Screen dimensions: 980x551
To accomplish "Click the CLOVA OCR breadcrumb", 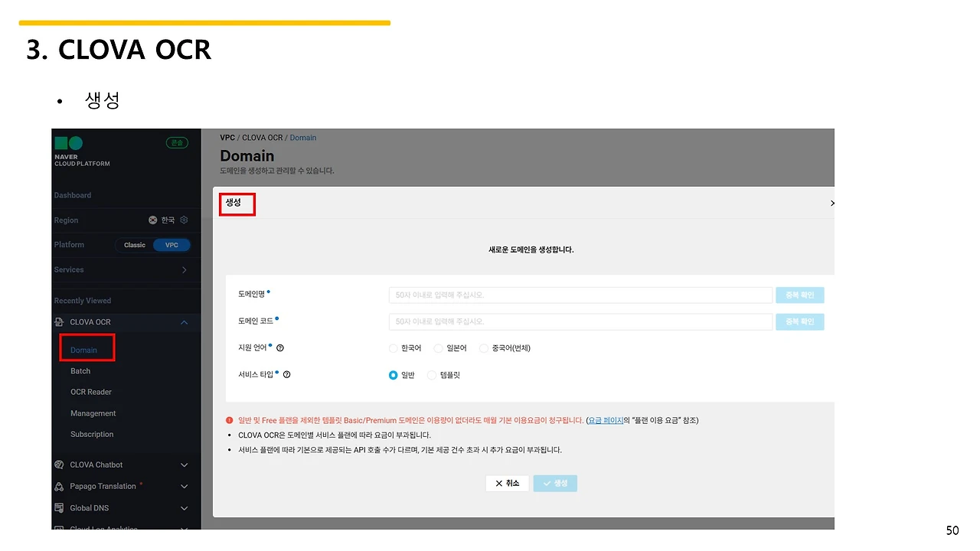I will point(263,138).
